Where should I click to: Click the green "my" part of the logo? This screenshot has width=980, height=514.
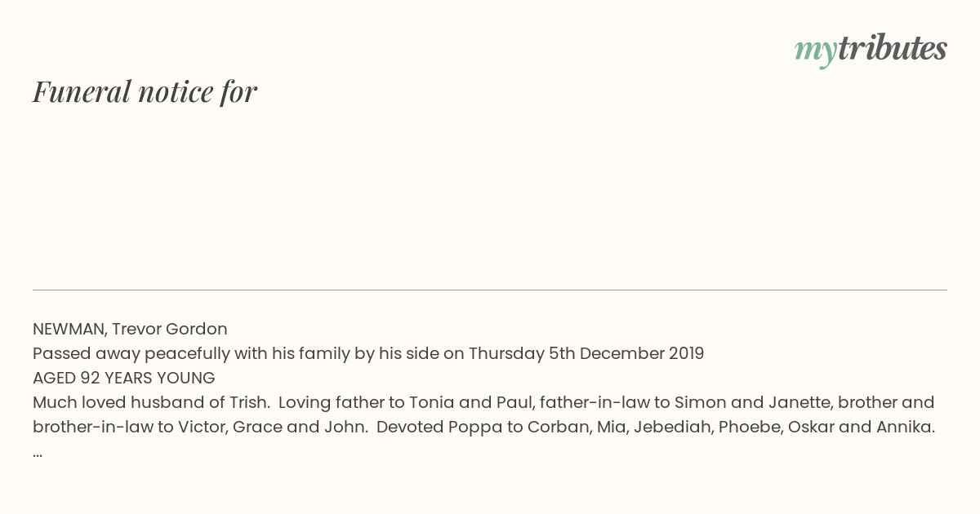click(816, 52)
